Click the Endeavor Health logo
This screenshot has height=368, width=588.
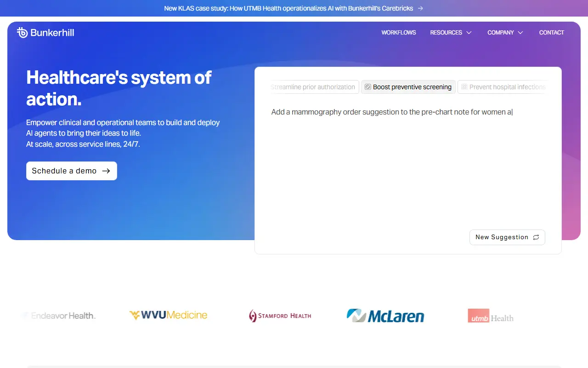[x=60, y=316]
